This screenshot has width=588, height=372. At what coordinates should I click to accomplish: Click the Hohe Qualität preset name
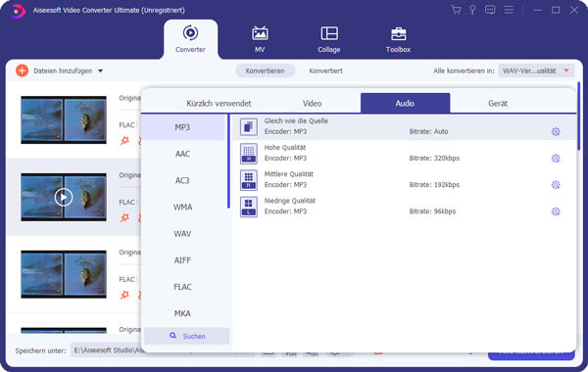285,148
